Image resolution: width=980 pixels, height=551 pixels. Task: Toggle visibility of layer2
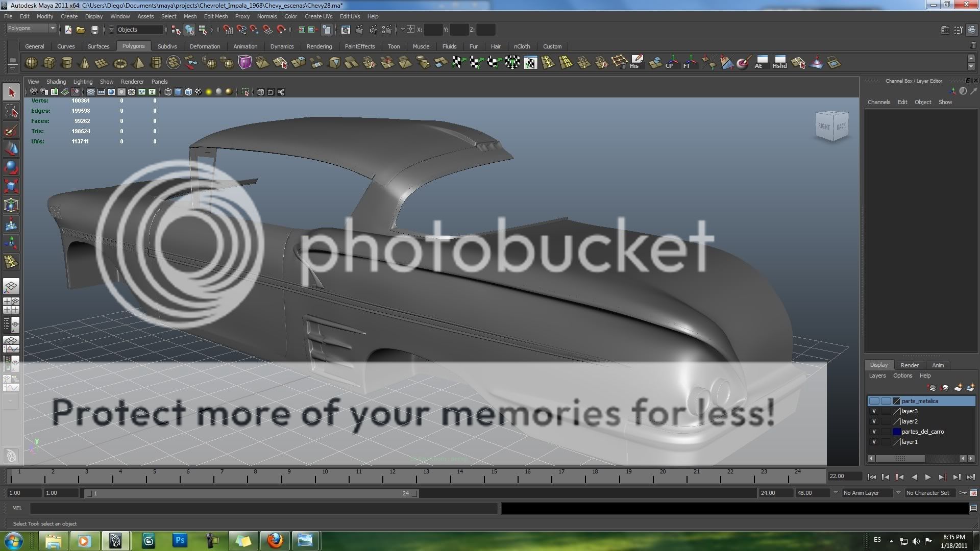(874, 421)
